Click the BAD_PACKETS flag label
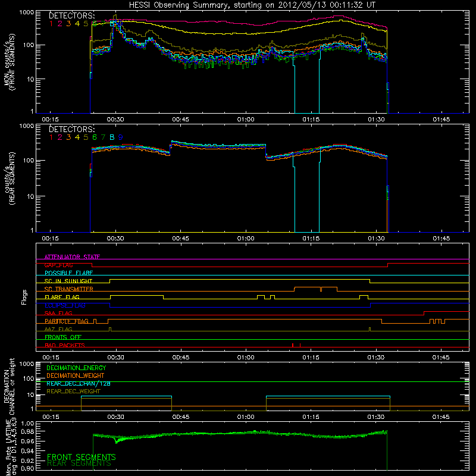The height and width of the screenshot is (476, 476). click(65, 346)
